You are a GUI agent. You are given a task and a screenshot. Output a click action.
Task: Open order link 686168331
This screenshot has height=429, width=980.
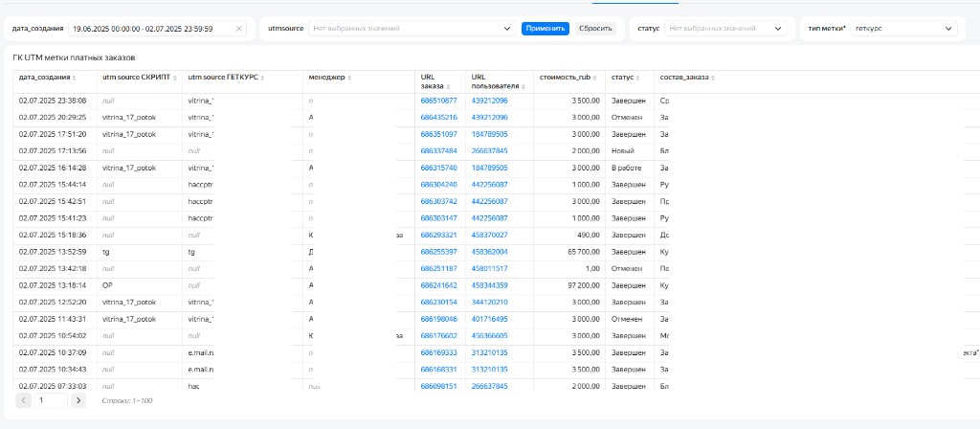(438, 369)
